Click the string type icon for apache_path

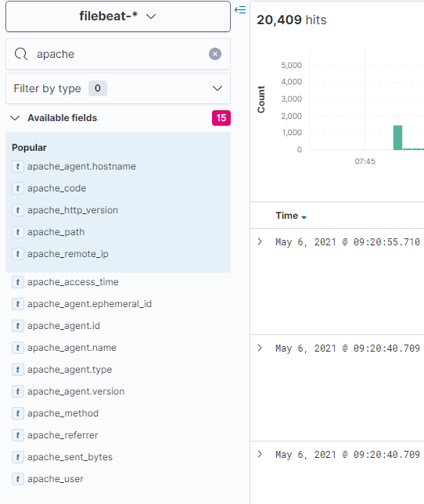tap(18, 232)
